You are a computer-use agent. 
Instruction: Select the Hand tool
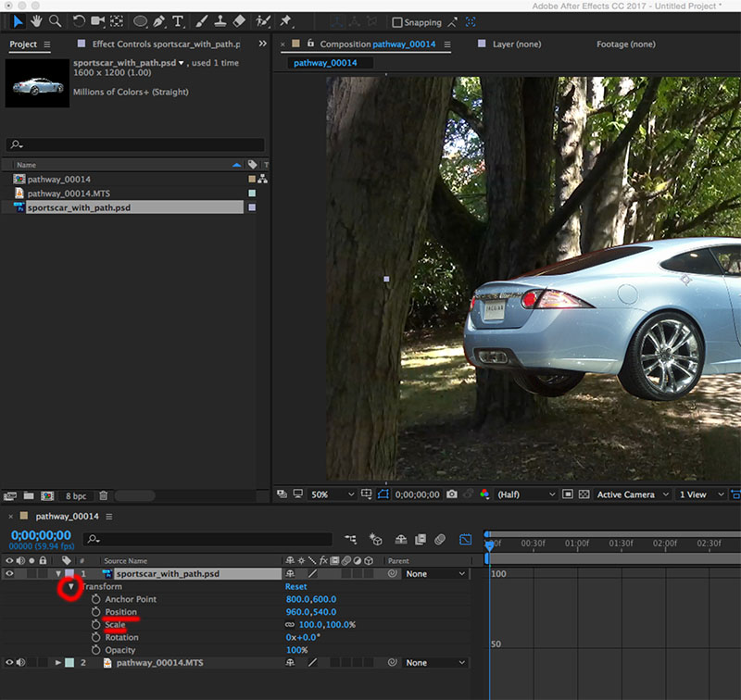click(36, 21)
